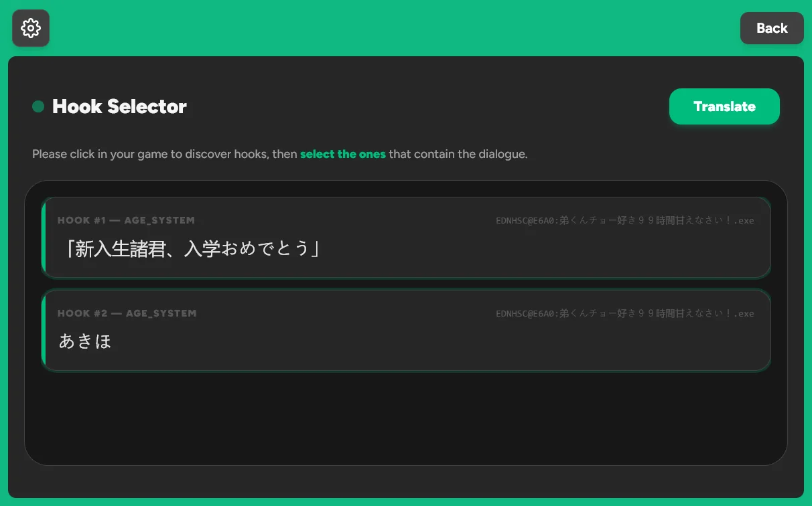Screen dimensions: 812x506
Task: Click the HOOK #1 — AGE_SYSTEM label
Action: point(126,220)
